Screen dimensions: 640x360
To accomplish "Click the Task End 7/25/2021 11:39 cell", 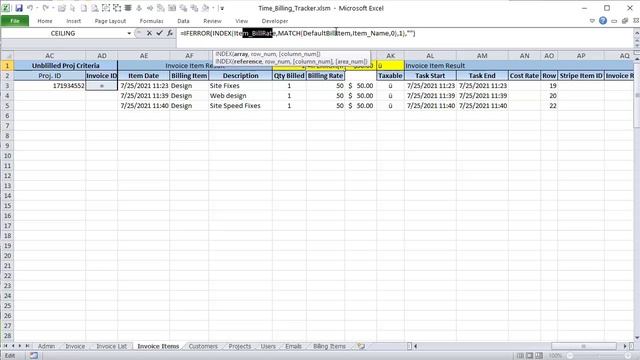I will (x=482, y=96).
